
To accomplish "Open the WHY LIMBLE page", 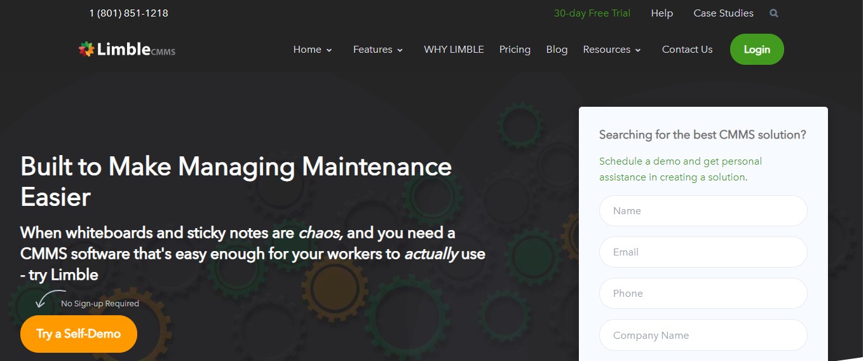I will (x=454, y=50).
